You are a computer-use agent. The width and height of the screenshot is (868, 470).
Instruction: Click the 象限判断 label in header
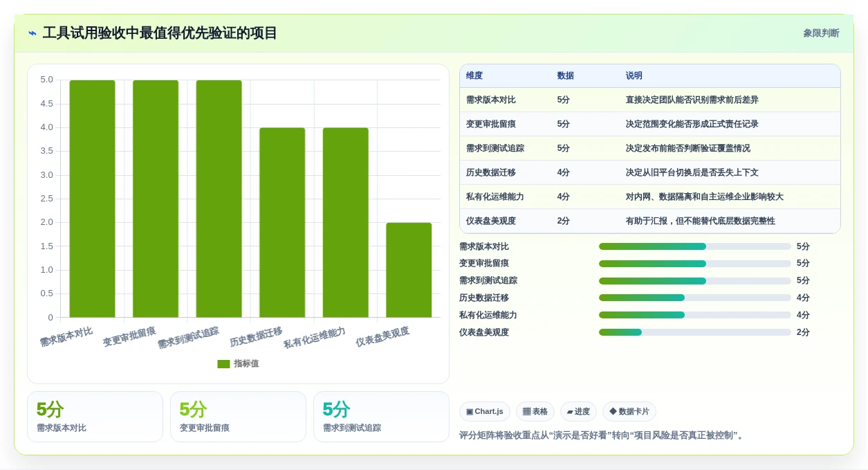[821, 33]
